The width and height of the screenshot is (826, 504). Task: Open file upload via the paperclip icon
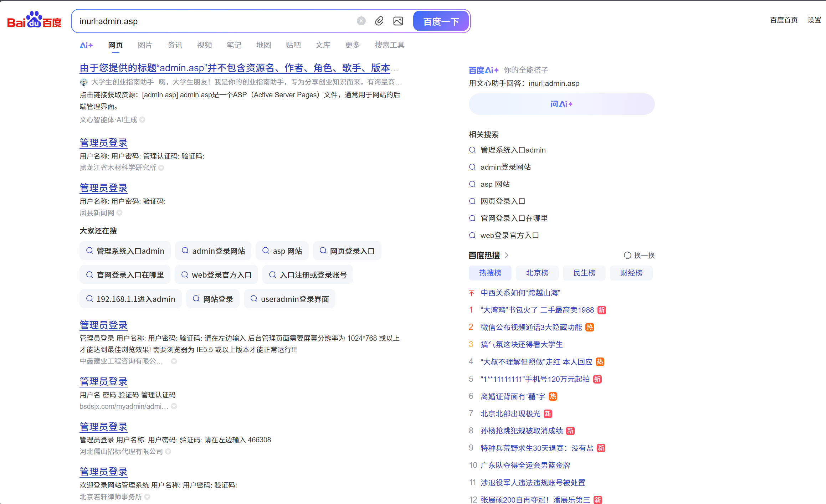tap(379, 21)
